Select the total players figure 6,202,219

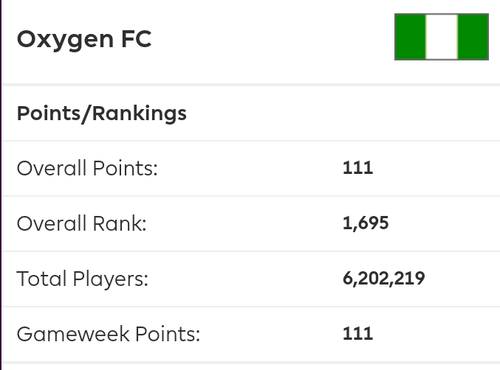(384, 278)
